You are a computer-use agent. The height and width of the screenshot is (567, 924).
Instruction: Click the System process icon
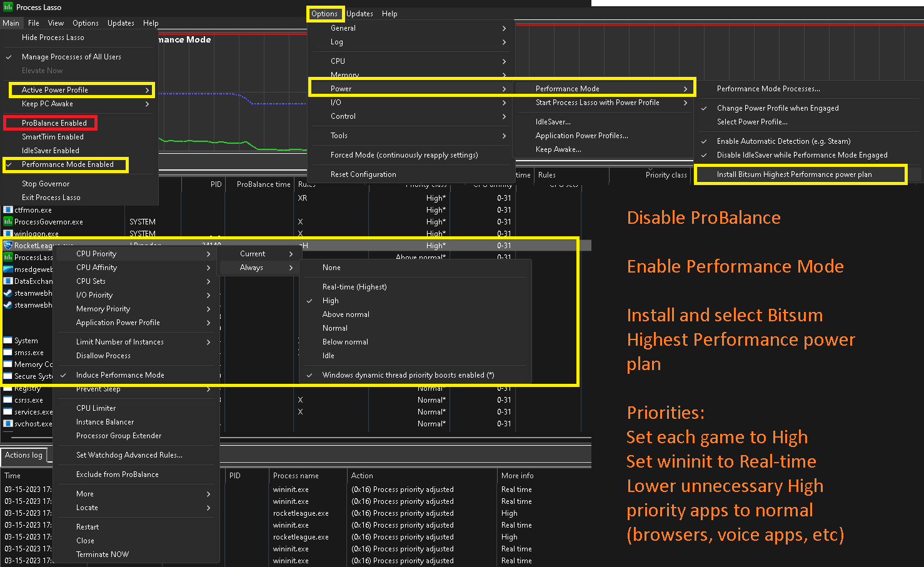click(8, 341)
